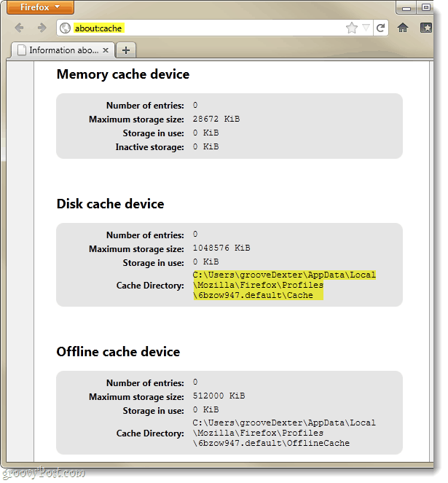Go back with the left arrow button

coord(19,28)
